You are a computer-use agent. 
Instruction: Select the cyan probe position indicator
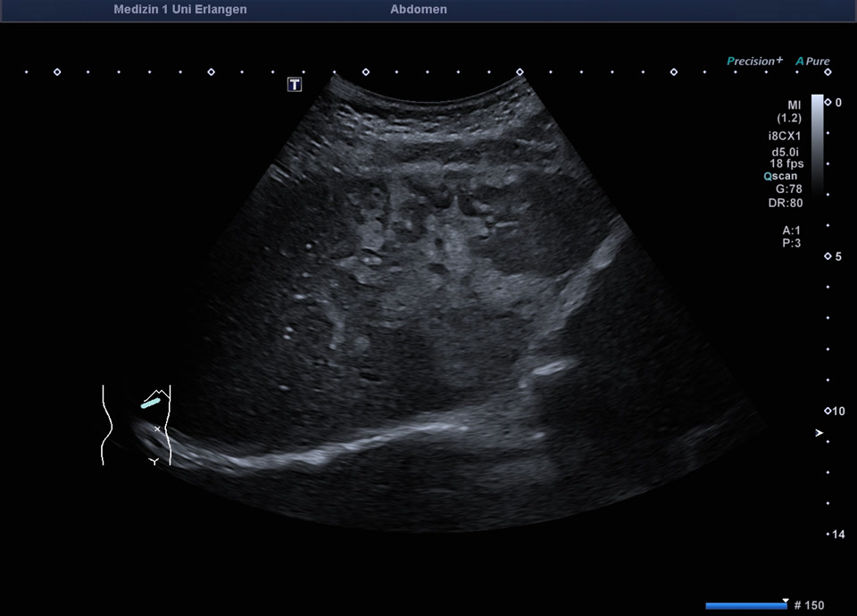click(x=151, y=404)
